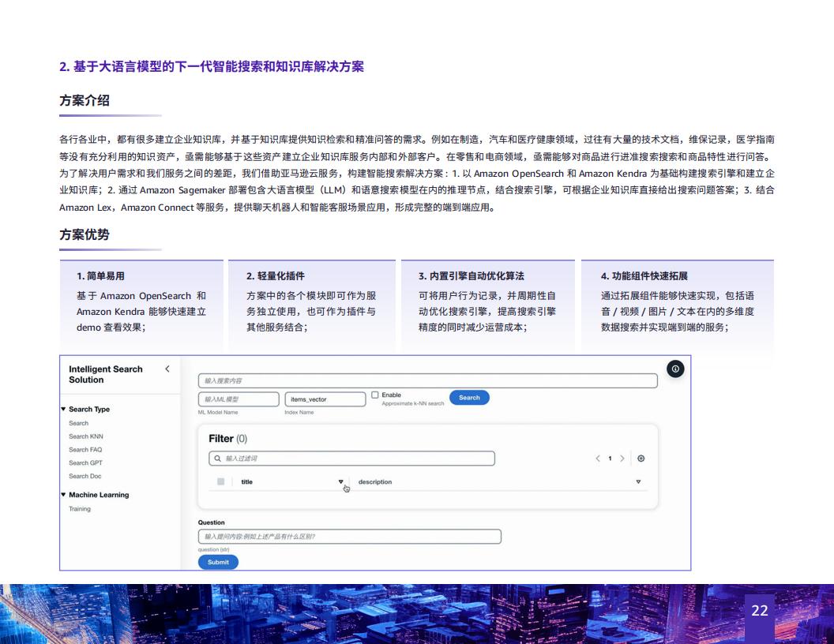This screenshot has height=644, width=834.
Task: Click the description column header
Action: [375, 482]
